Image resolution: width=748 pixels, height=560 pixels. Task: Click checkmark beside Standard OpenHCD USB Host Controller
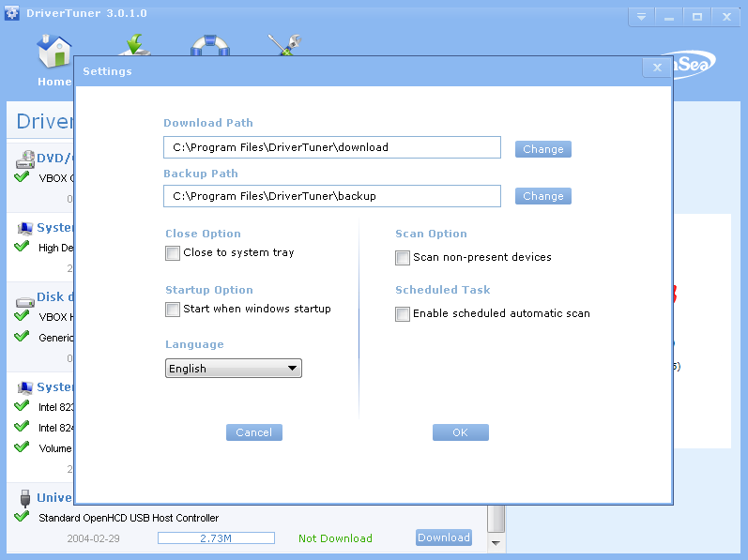coord(22,516)
